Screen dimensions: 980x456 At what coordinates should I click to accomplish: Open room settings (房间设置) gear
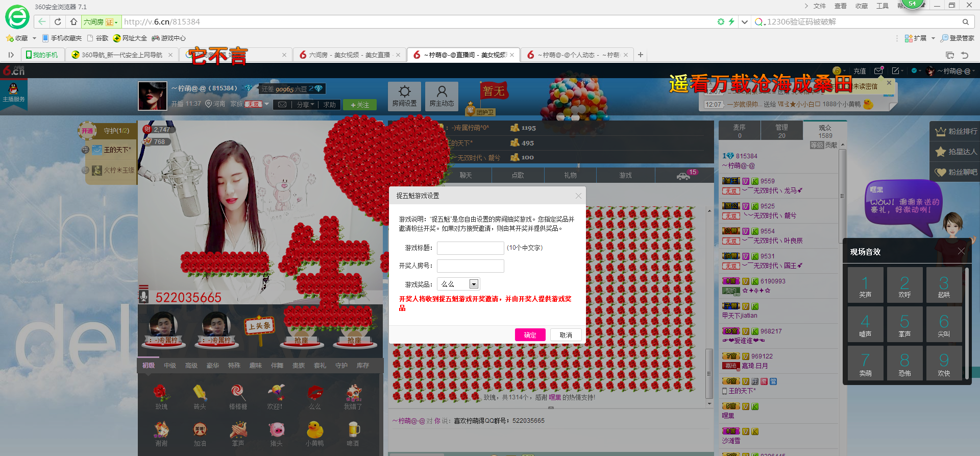[x=404, y=96]
